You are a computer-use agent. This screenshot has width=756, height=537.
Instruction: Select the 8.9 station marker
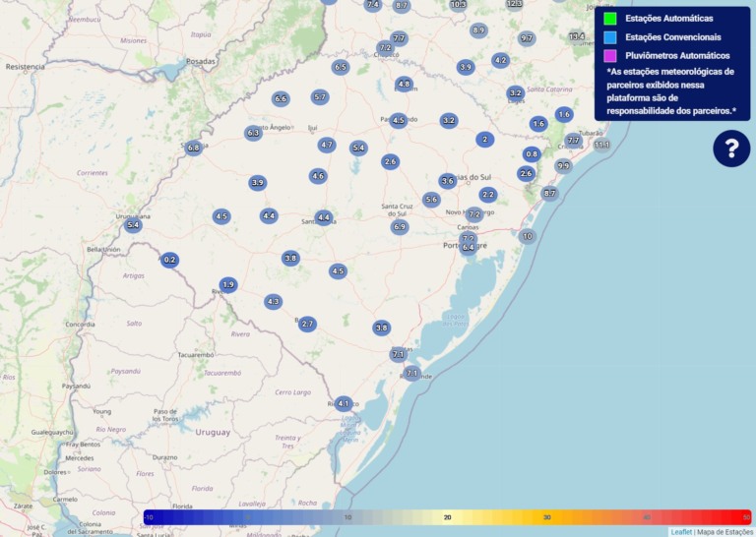pyautogui.click(x=478, y=30)
